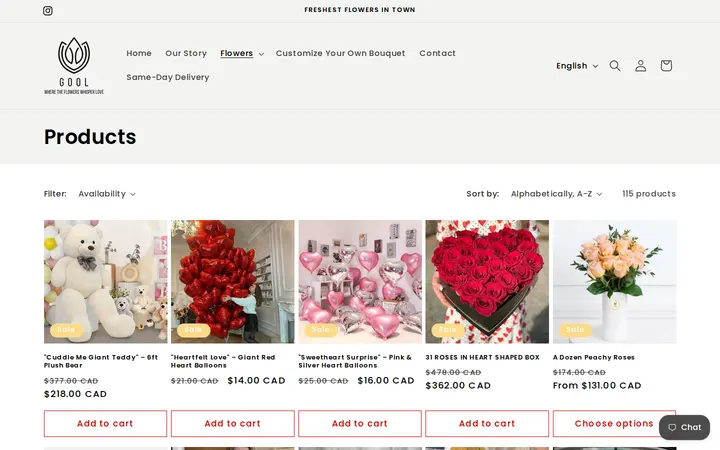Open "Cuddle Me Giant Teddy" product title

(101, 361)
